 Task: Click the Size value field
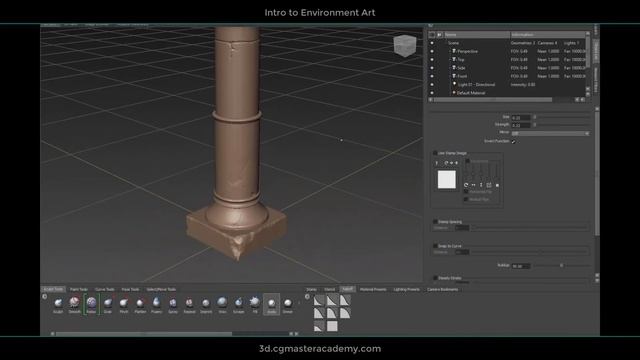tap(521, 118)
